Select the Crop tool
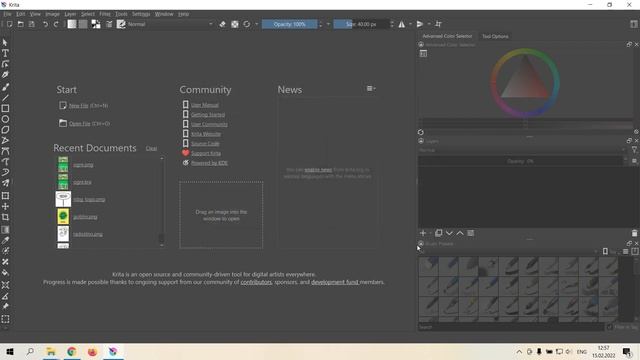Image resolution: width=640 pixels, height=360 pixels. click(x=5, y=217)
